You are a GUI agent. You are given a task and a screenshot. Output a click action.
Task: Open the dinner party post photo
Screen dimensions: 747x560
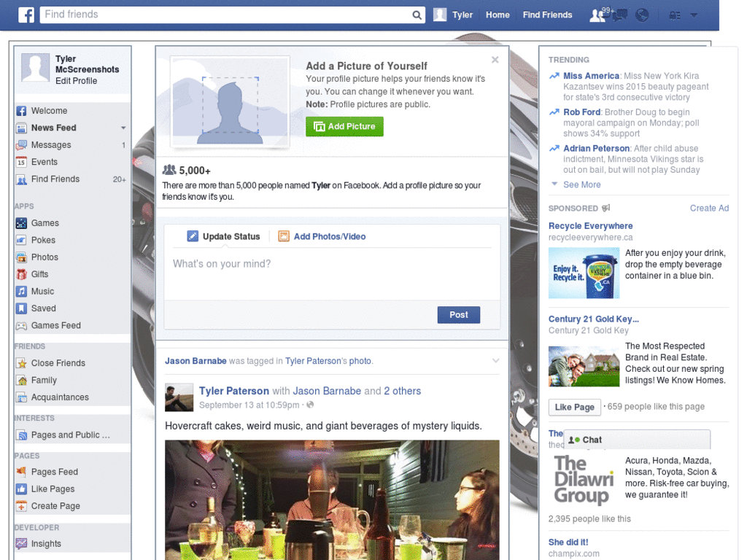332,500
